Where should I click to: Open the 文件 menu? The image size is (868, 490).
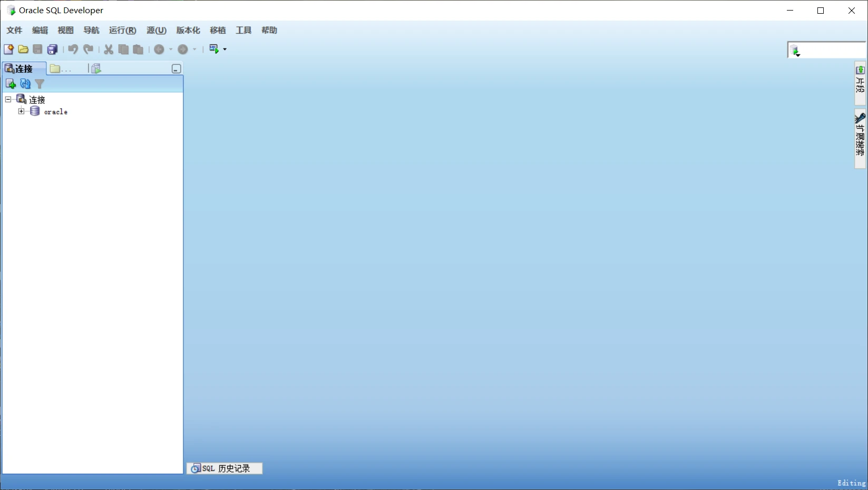point(14,30)
